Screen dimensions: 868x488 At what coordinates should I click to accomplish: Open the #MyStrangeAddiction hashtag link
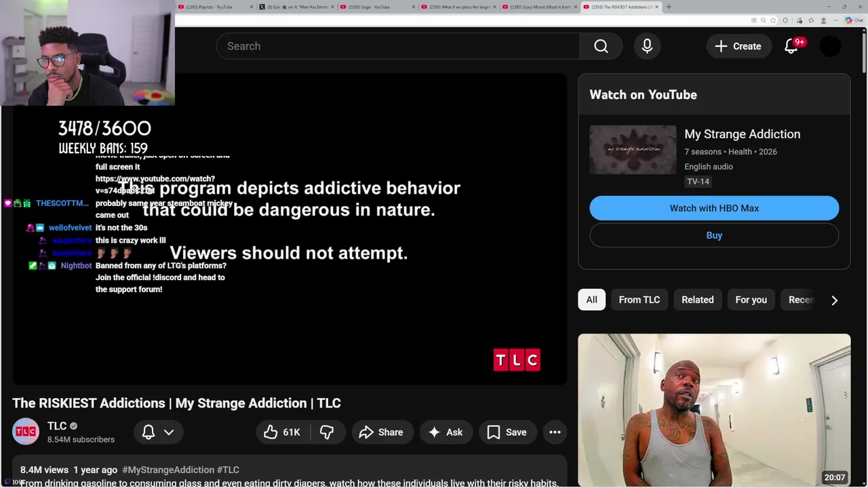pos(168,470)
